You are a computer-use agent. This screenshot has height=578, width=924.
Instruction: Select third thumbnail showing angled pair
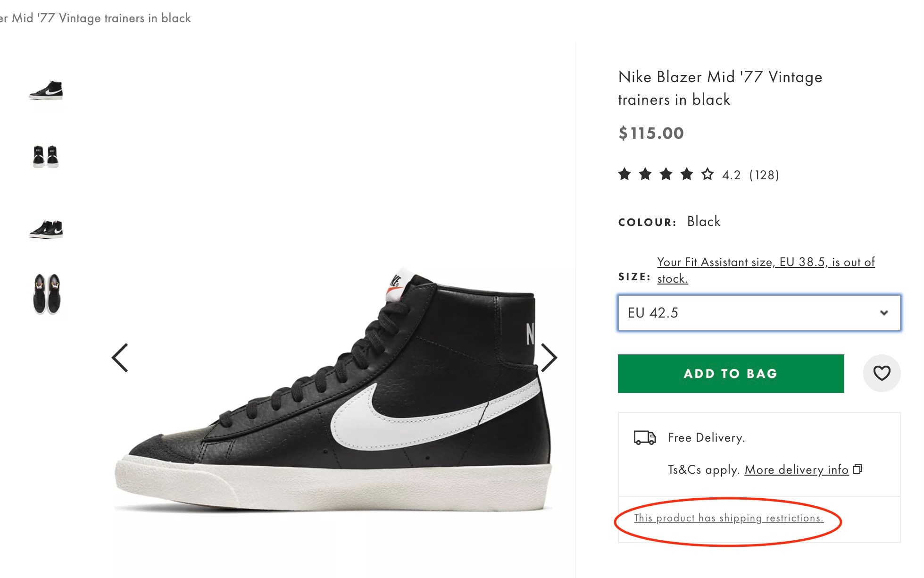coord(46,229)
